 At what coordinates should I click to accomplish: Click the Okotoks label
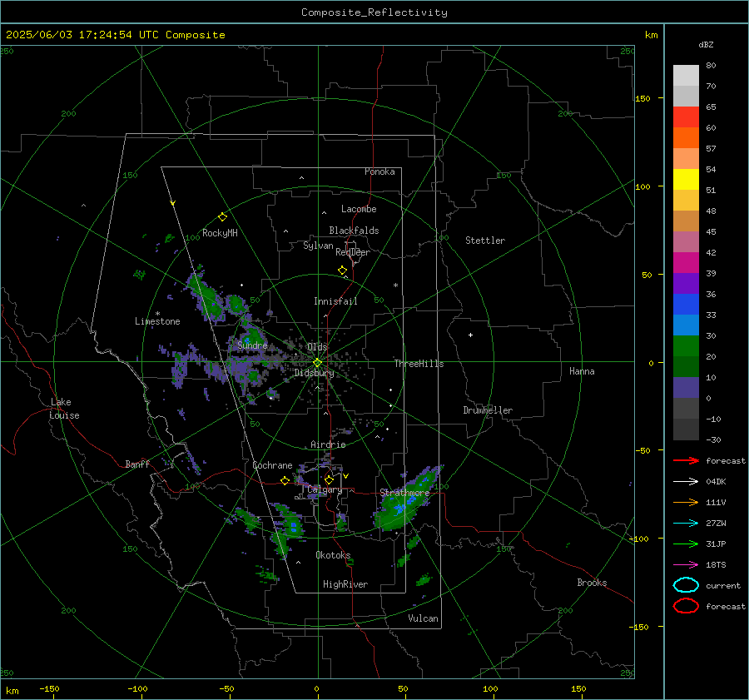pos(333,555)
